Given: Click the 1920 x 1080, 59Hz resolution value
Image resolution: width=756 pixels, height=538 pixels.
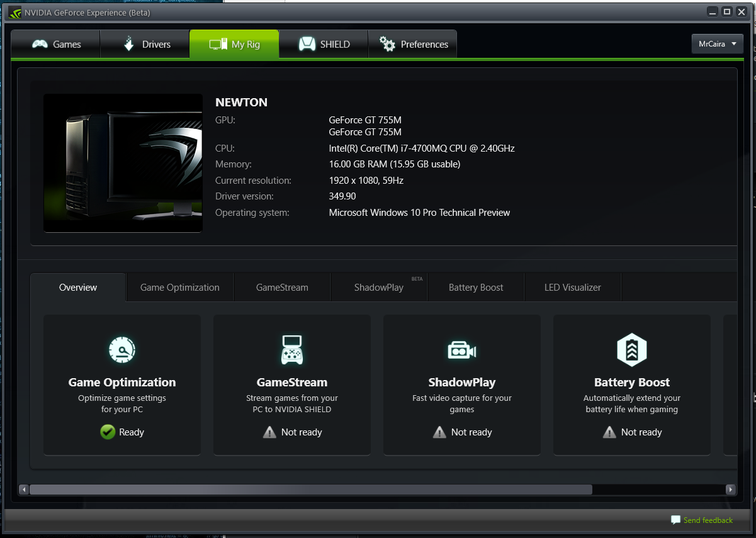Looking at the screenshot, I should pos(366,181).
